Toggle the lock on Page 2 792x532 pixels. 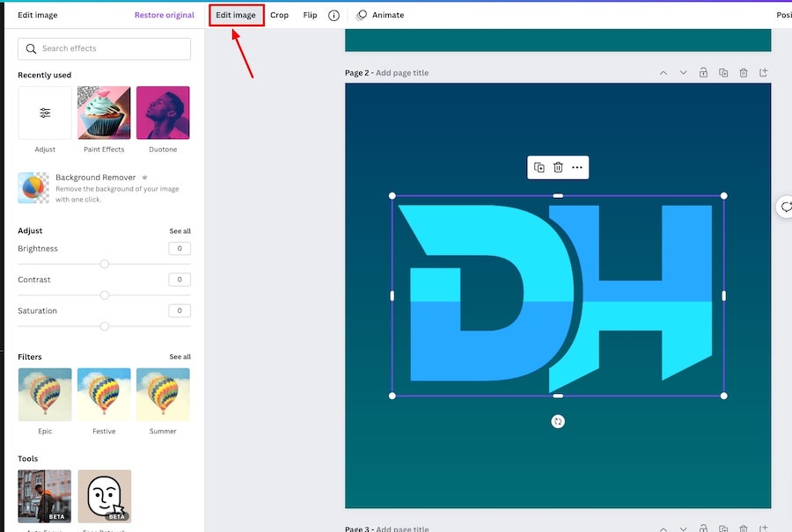[703, 73]
